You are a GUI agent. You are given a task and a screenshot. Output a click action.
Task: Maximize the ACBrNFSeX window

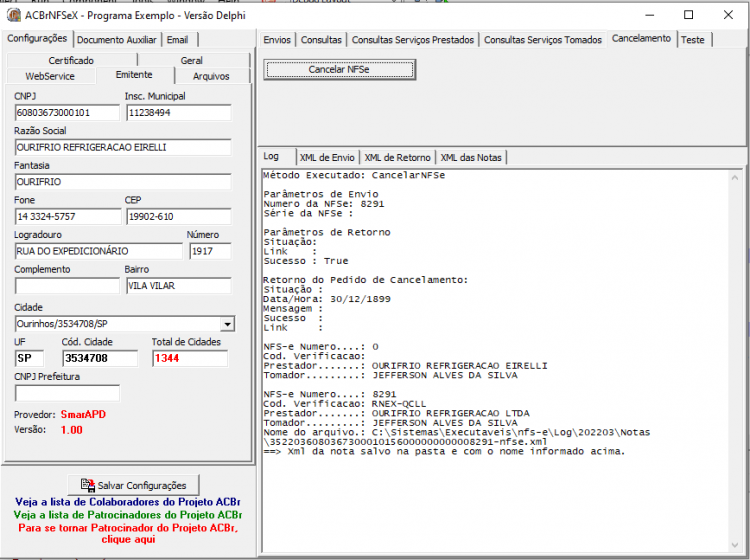click(x=688, y=15)
